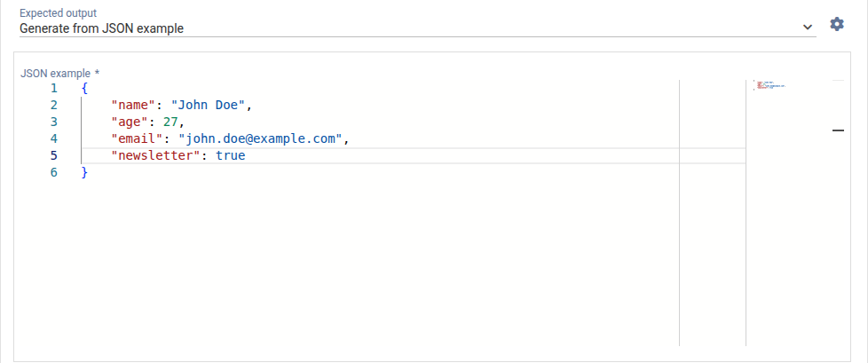Click the overview ruler cursor marker
This screenshot has height=363, width=868.
pyautogui.click(x=838, y=130)
